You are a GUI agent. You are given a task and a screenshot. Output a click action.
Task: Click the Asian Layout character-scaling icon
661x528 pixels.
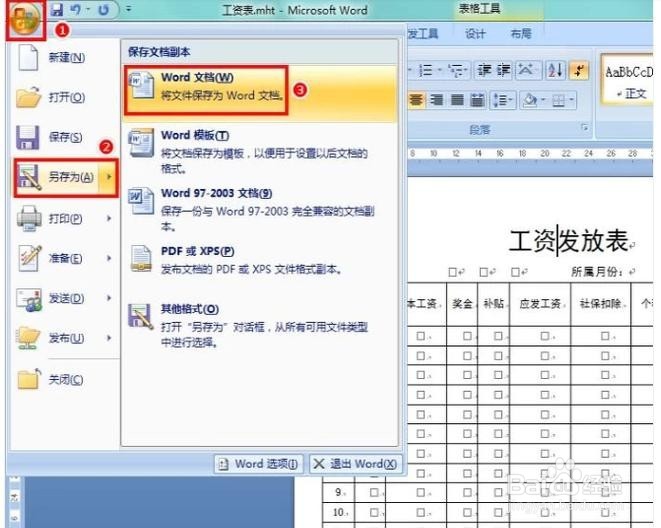point(526,70)
